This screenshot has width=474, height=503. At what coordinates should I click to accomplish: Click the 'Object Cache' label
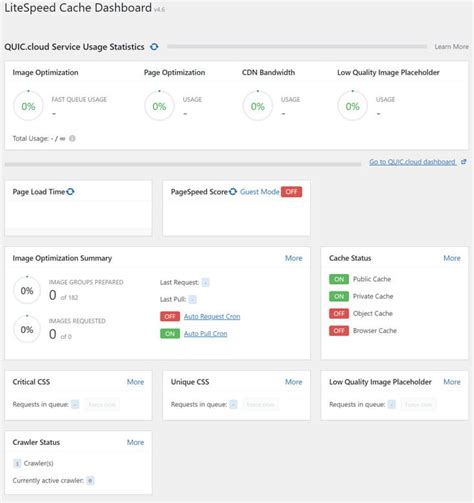(x=373, y=314)
